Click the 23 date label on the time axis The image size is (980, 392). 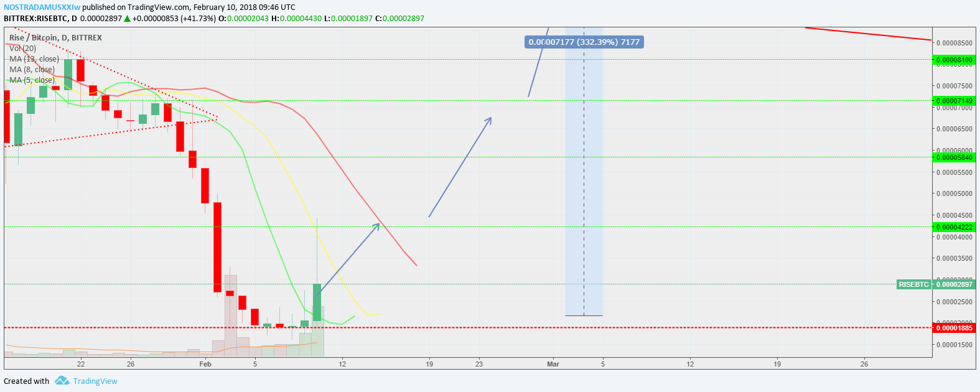[478, 364]
